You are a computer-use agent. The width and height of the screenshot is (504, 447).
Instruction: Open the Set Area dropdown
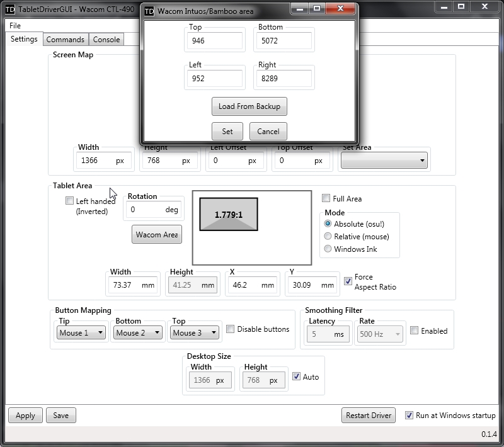384,161
